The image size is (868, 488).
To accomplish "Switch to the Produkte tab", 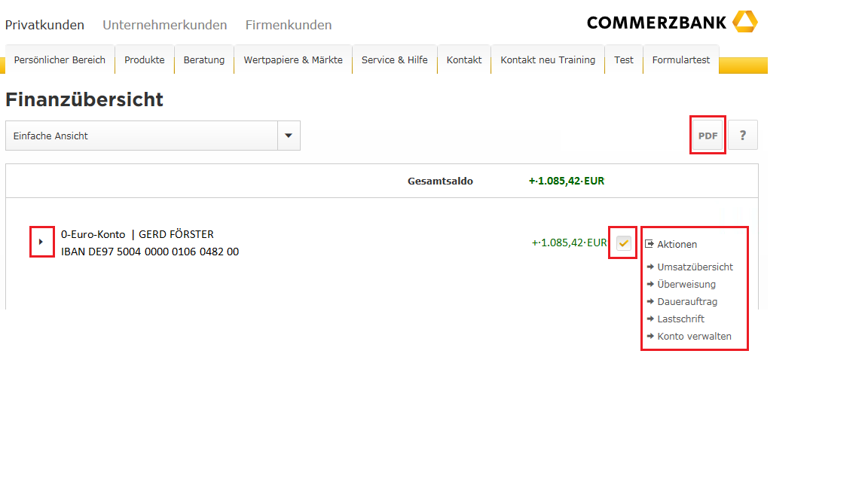I will (x=145, y=60).
